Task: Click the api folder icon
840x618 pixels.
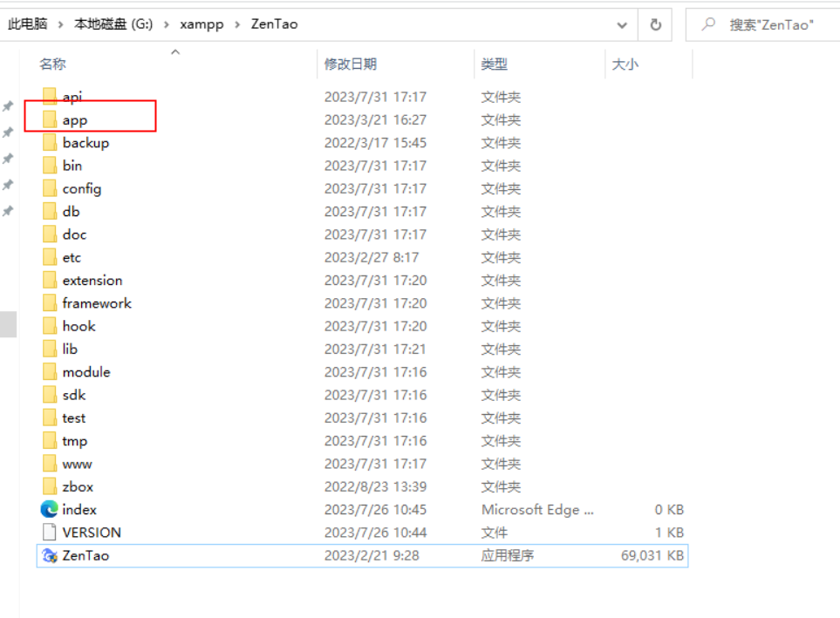Action: tap(50, 97)
